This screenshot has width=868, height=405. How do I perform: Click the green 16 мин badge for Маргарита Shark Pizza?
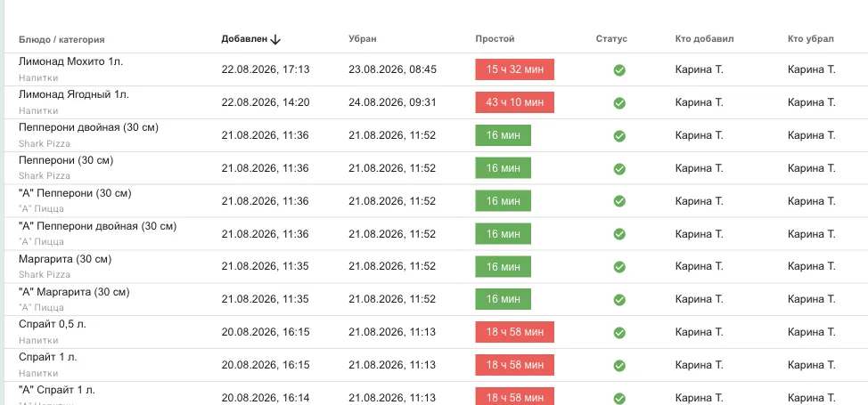pyautogui.click(x=504, y=267)
